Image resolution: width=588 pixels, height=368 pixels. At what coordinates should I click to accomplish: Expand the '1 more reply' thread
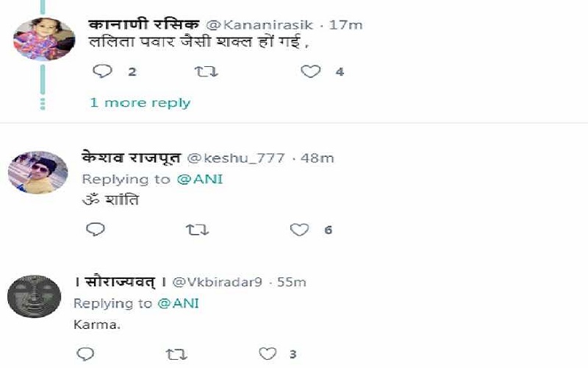[x=140, y=103]
